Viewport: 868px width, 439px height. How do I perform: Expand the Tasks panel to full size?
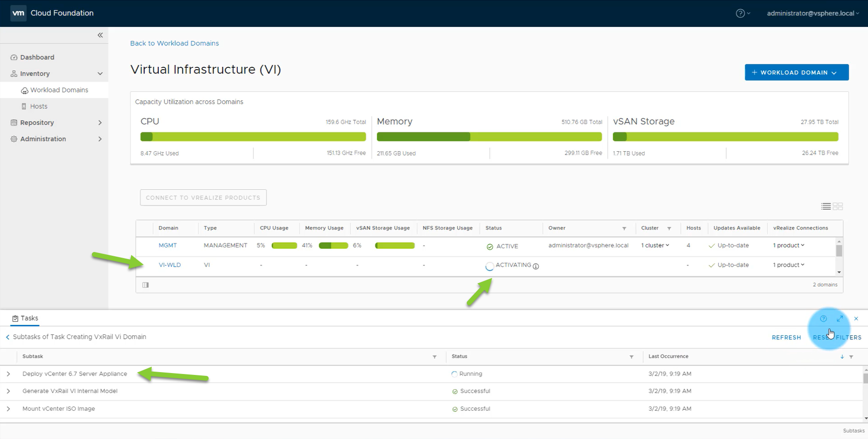pos(840,319)
